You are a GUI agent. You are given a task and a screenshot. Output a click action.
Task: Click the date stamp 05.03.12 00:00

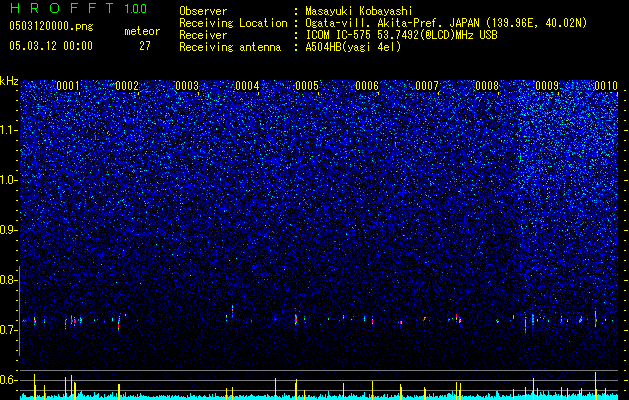pos(51,46)
